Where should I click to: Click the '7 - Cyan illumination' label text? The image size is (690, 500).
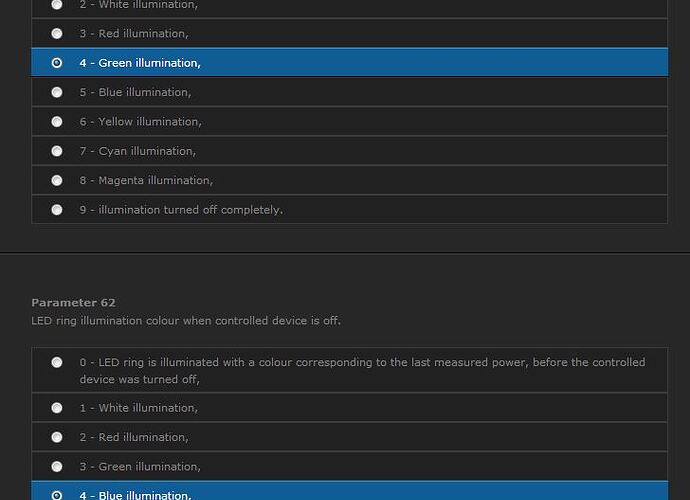[137, 151]
